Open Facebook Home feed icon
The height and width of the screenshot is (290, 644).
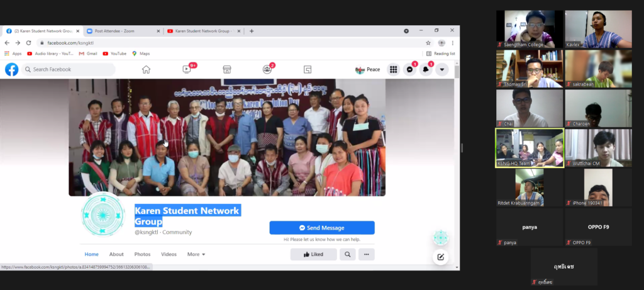coord(146,69)
